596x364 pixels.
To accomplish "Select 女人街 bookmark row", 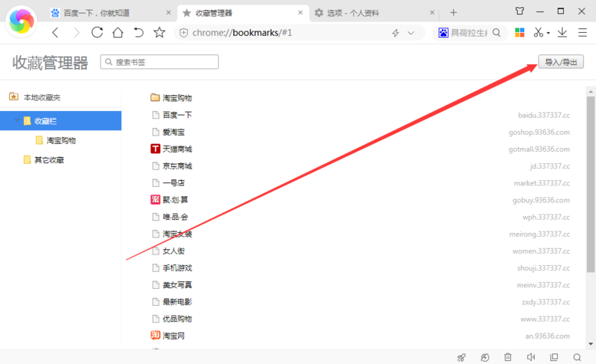I will click(360, 251).
